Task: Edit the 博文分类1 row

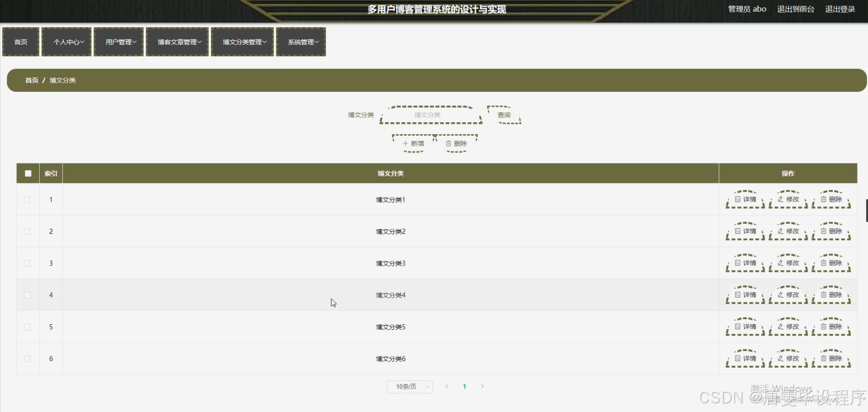Action: tap(788, 200)
